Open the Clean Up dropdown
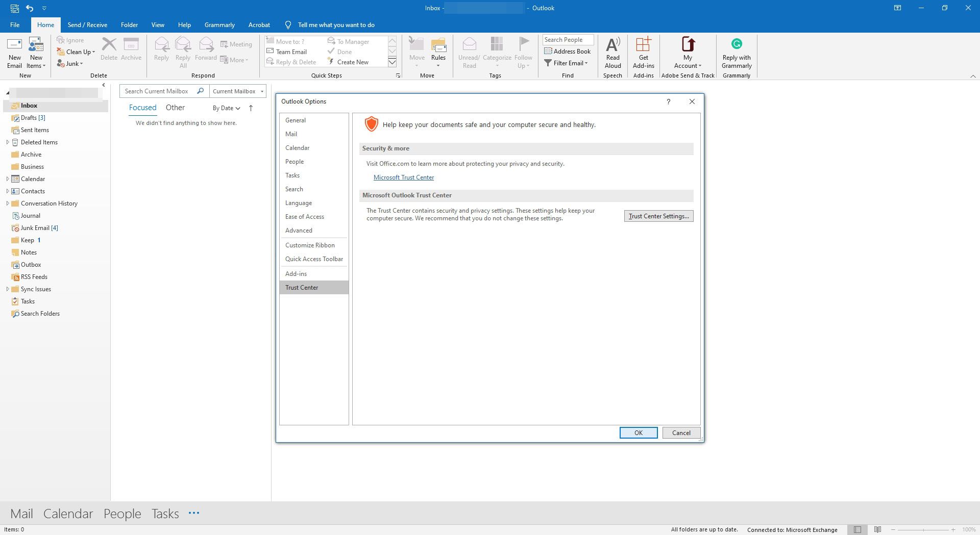 click(x=76, y=52)
